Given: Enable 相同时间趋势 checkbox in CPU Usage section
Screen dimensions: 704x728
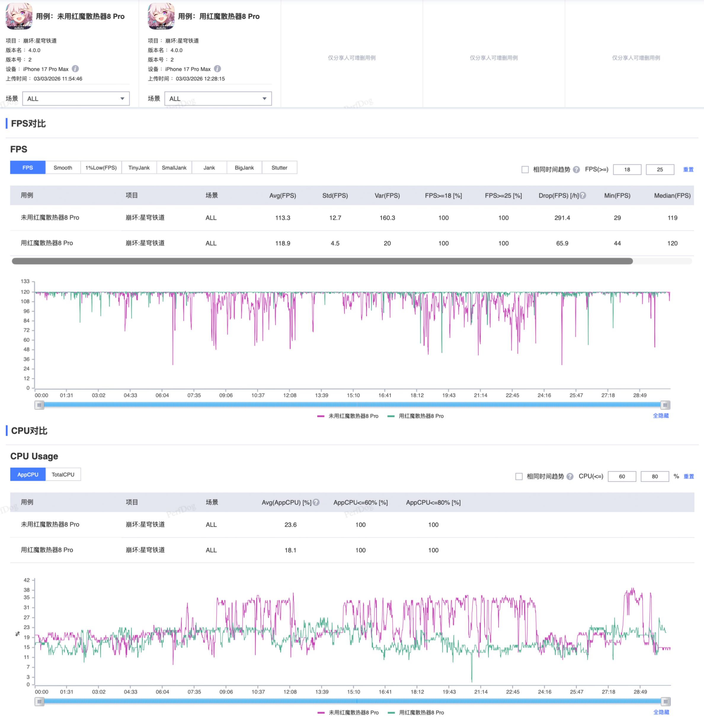Looking at the screenshot, I should [x=519, y=476].
